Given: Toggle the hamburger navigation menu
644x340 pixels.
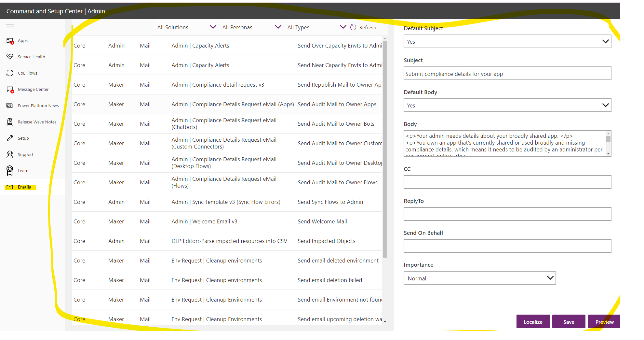Looking at the screenshot, I should 9,26.
